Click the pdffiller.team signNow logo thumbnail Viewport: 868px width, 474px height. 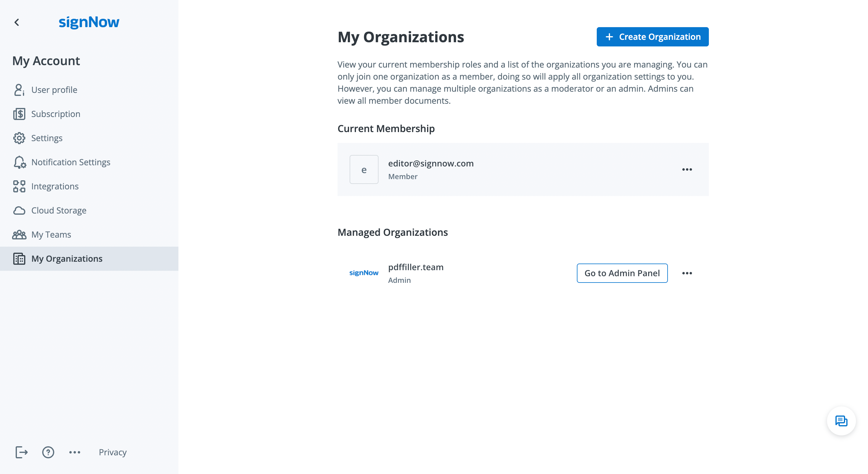pyautogui.click(x=364, y=273)
